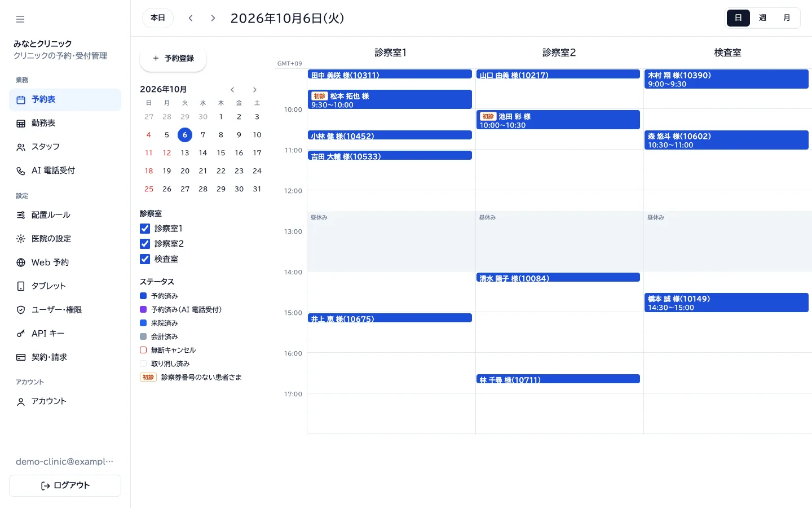The image size is (812, 508).
Task: Open 配置ルール sliders icon
Action: coord(21,215)
